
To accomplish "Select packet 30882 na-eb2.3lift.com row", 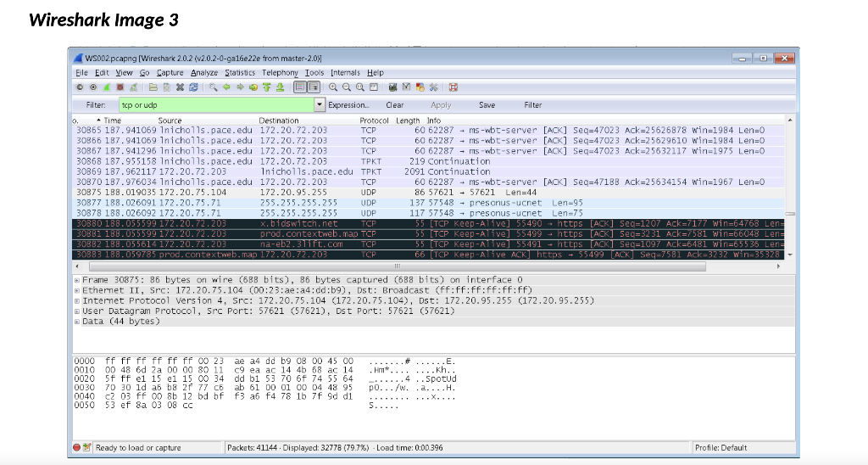I will (x=428, y=244).
